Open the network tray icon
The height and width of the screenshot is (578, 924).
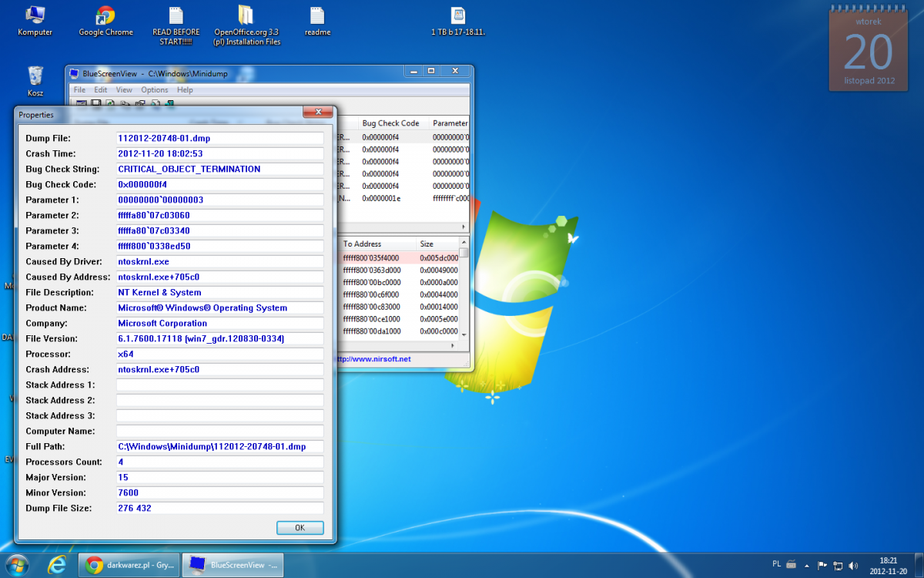837,565
